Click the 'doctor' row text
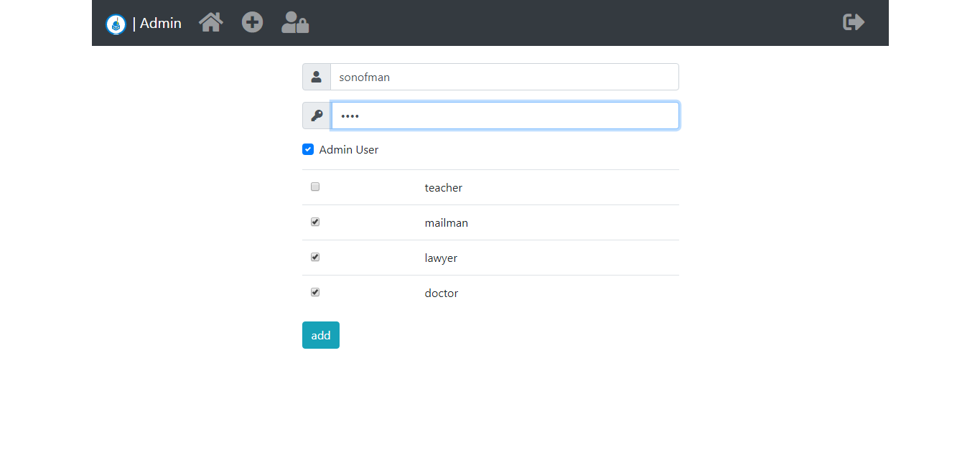The height and width of the screenshot is (475, 980). pyautogui.click(x=442, y=293)
